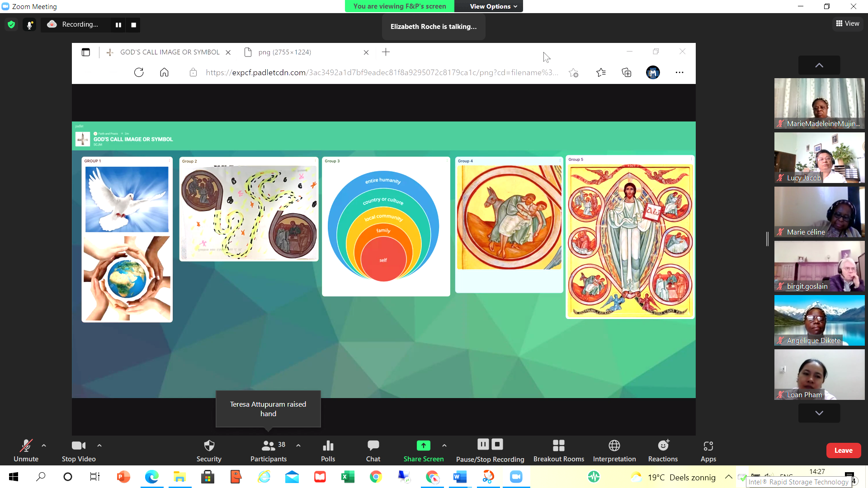Viewport: 868px width, 488px height.
Task: Pause the recording in top bar
Action: [x=118, y=25]
